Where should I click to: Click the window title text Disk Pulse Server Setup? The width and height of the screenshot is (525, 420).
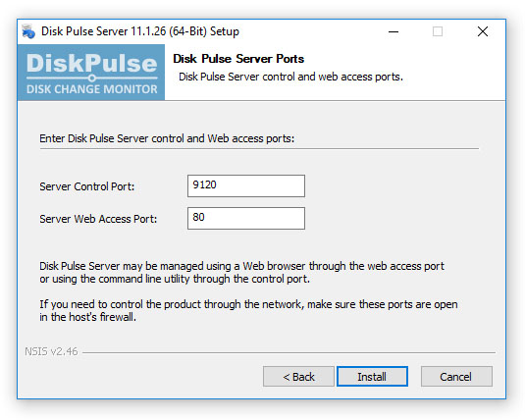(140, 31)
